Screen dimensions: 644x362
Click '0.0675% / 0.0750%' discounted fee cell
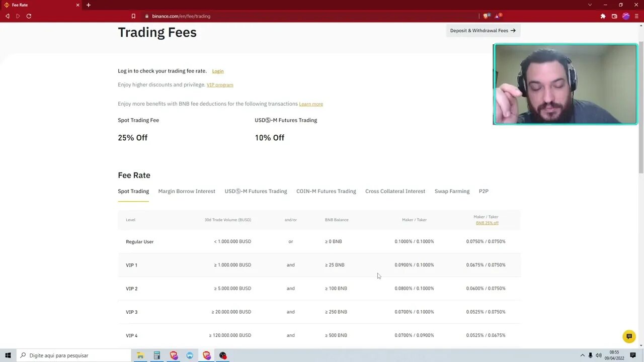[486, 265]
